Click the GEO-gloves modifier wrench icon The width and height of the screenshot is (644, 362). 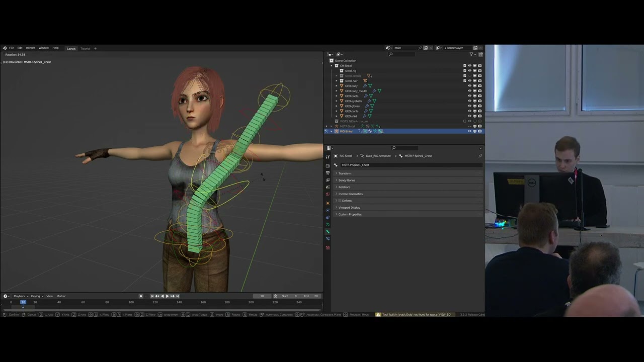click(x=367, y=106)
